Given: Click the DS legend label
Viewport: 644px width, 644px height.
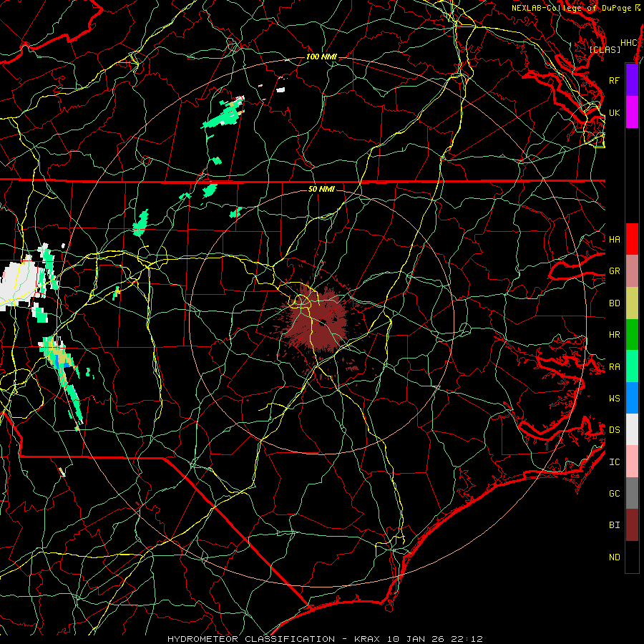Looking at the screenshot, I should (x=615, y=430).
